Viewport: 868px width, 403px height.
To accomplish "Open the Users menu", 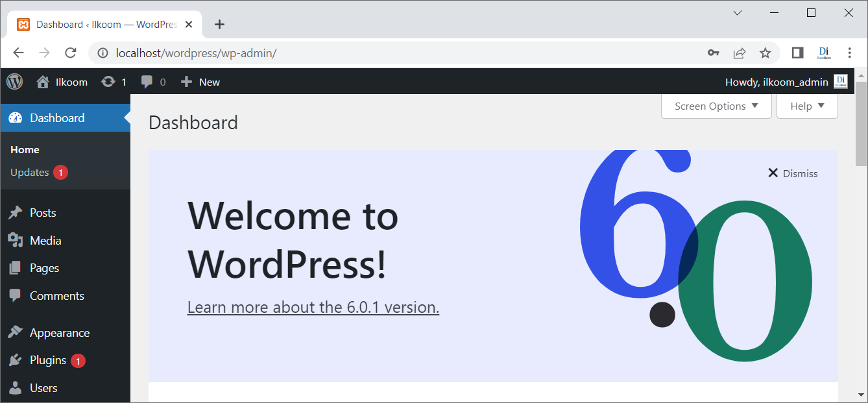I will click(x=65, y=388).
